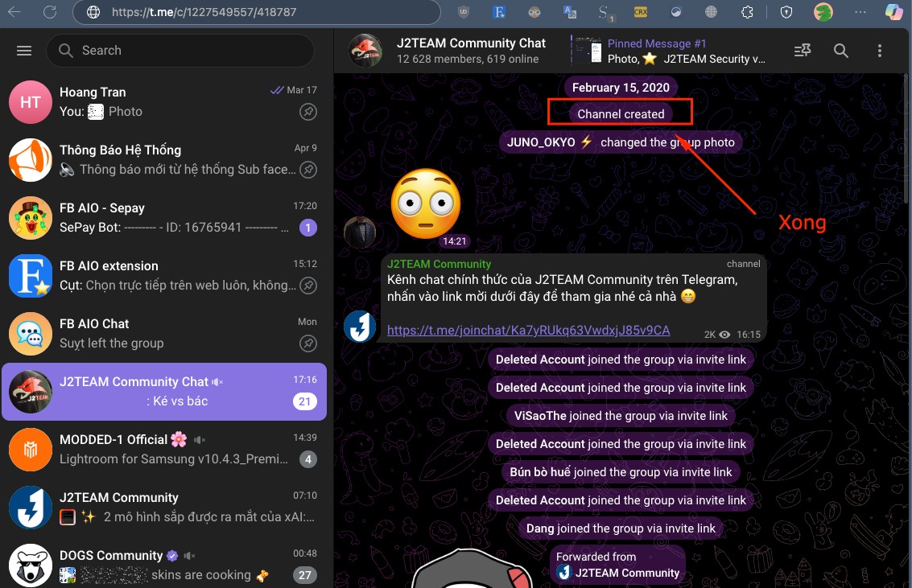Click ViSaoThe joined the group message
Viewport: 912px width, 588px height.
coord(621,416)
